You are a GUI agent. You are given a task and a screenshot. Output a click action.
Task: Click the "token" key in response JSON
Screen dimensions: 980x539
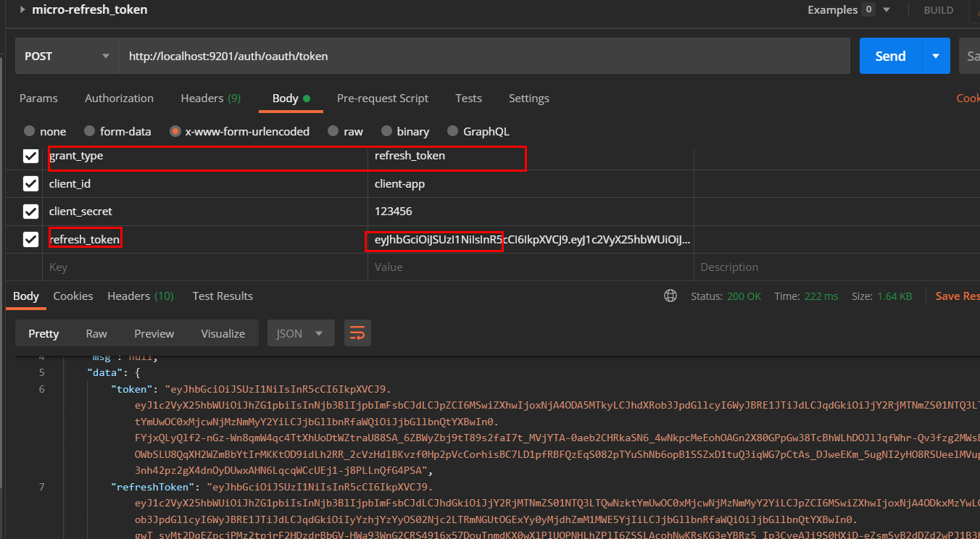131,389
